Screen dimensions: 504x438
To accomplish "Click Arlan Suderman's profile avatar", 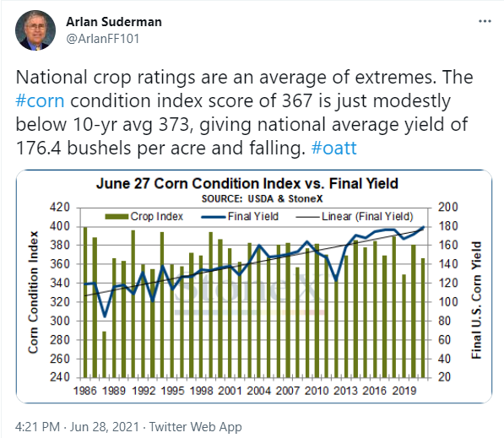I will tap(35, 30).
